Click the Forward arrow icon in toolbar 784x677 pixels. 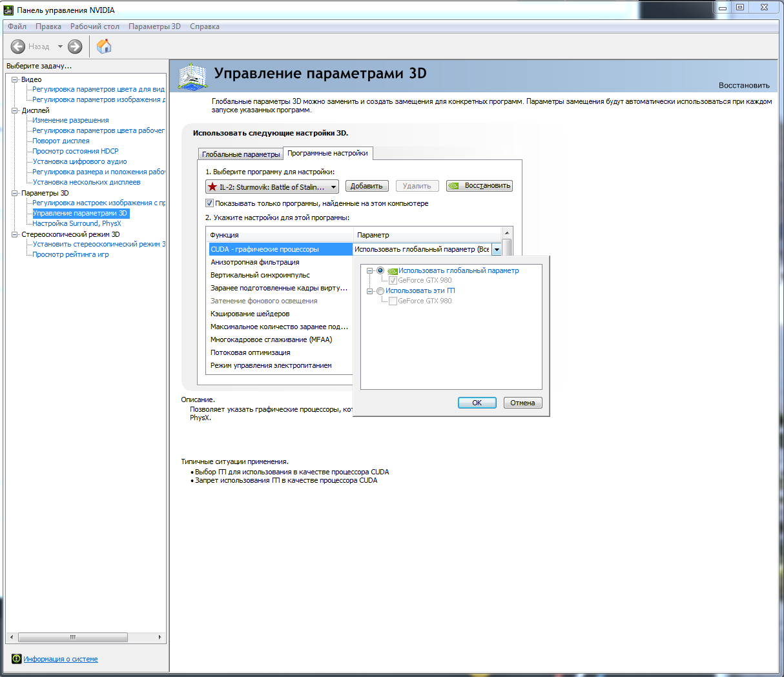coord(75,46)
